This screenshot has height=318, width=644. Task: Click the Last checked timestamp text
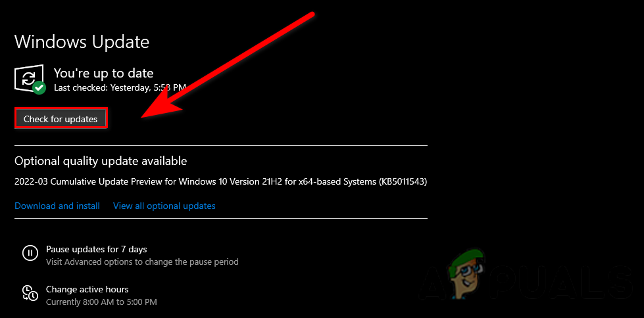pyautogui.click(x=120, y=87)
